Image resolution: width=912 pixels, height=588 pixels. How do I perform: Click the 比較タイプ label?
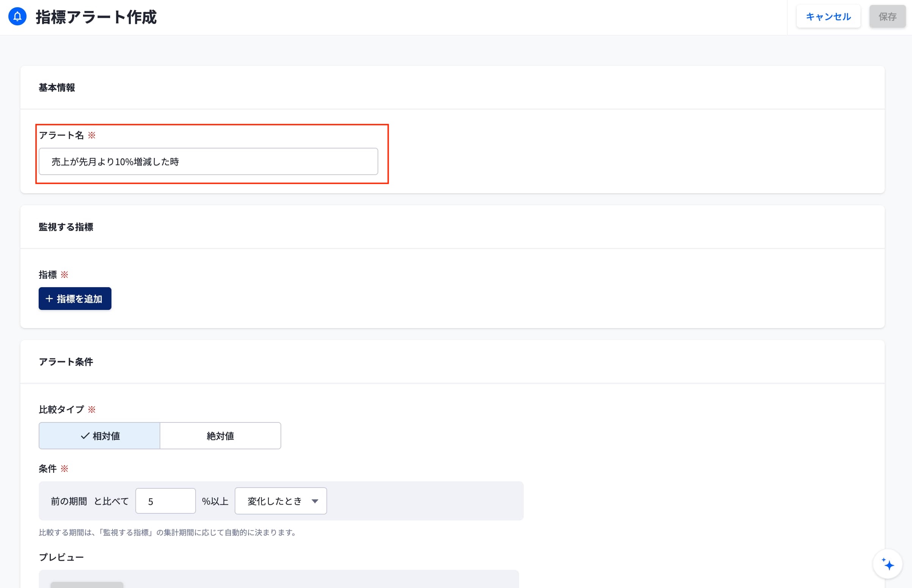pyautogui.click(x=61, y=409)
